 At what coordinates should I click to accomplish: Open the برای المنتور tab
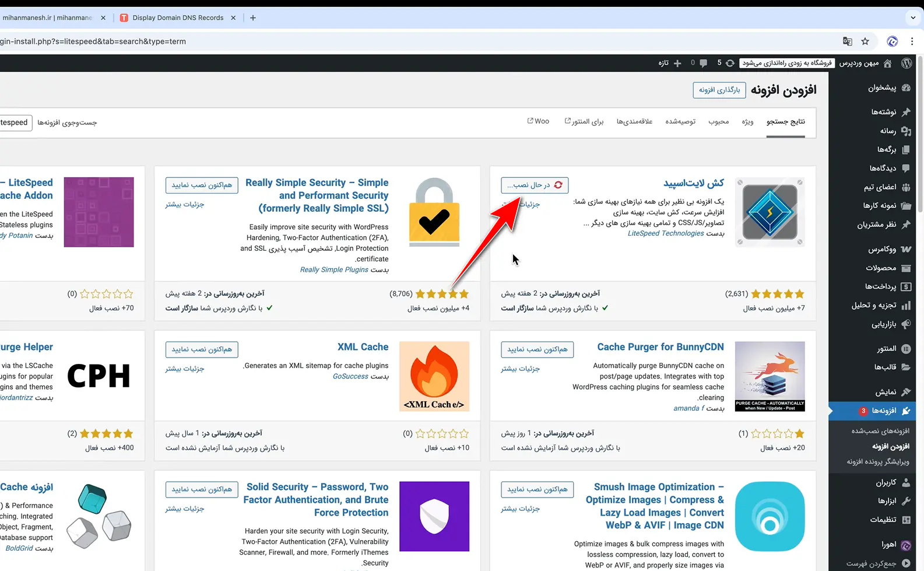[x=584, y=121]
